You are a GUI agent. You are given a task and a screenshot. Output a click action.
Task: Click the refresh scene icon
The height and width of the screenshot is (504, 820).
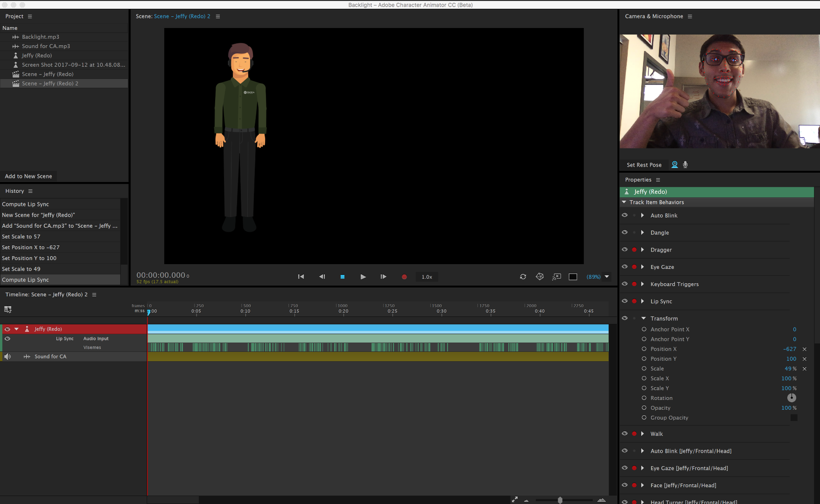tap(523, 277)
